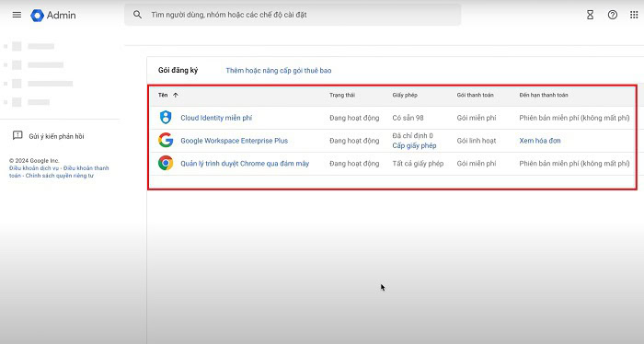This screenshot has width=644, height=344.
Task: Click Gói miễn phí in Chrome management row
Action: 477,164
